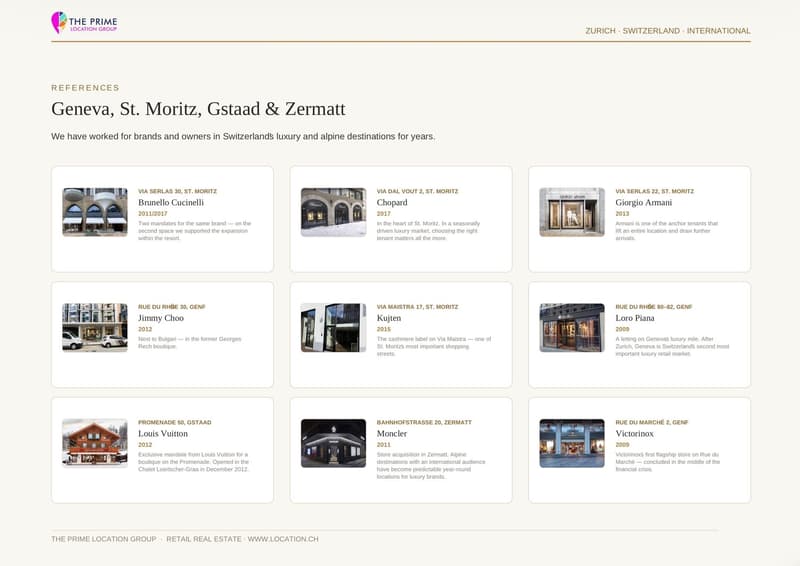
Task: Click the address Promenade 60, Gstaad
Action: tap(174, 423)
